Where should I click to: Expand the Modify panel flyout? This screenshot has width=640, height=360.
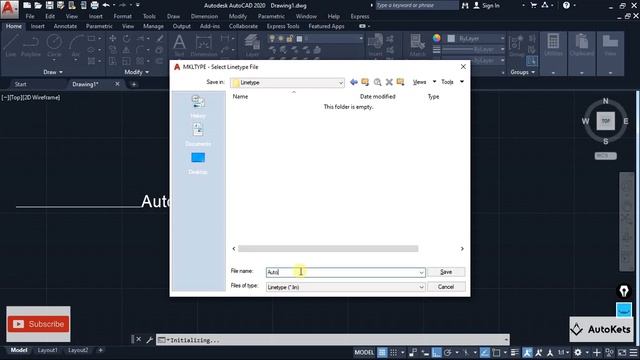136,72
